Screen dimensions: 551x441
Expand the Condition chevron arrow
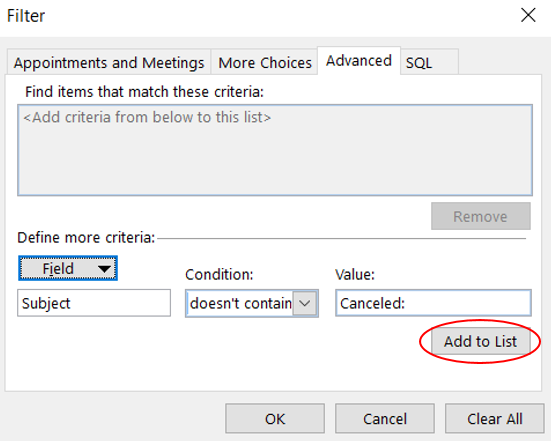coord(305,303)
